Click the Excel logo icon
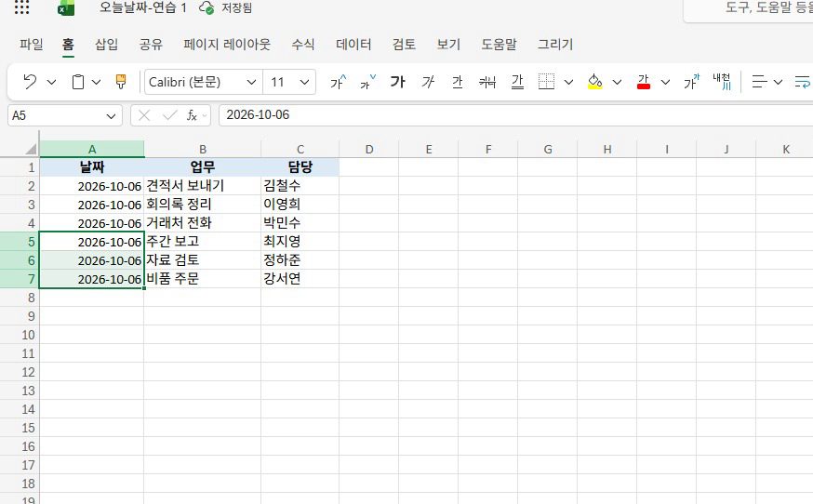813x504 pixels. click(66, 8)
